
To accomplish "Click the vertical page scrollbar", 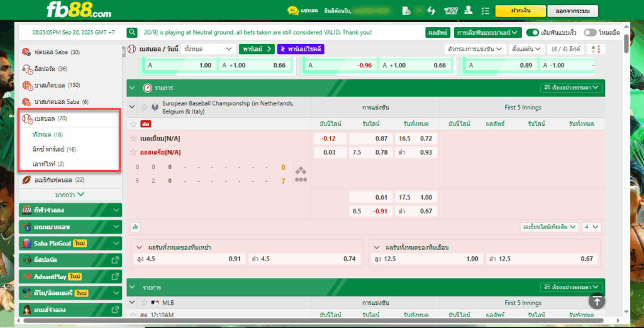I will (626, 44).
